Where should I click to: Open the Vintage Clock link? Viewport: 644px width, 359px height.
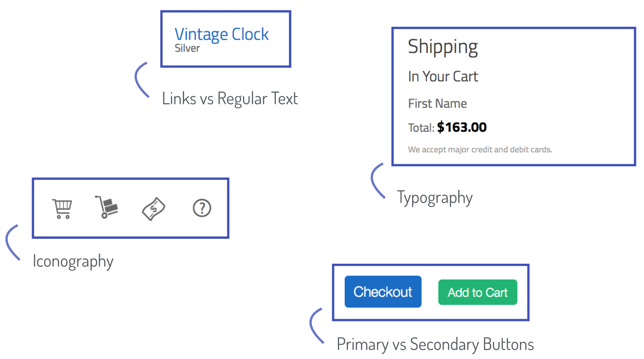221,34
